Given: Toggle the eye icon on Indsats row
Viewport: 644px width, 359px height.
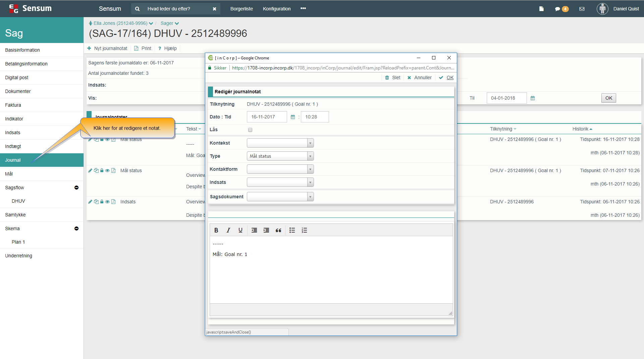Looking at the screenshot, I should [x=107, y=202].
